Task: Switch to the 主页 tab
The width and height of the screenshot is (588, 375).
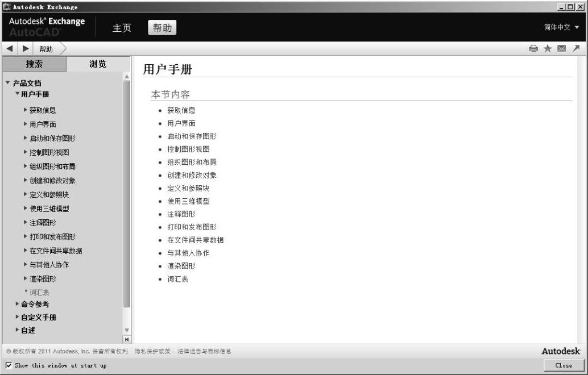Action: (x=122, y=28)
